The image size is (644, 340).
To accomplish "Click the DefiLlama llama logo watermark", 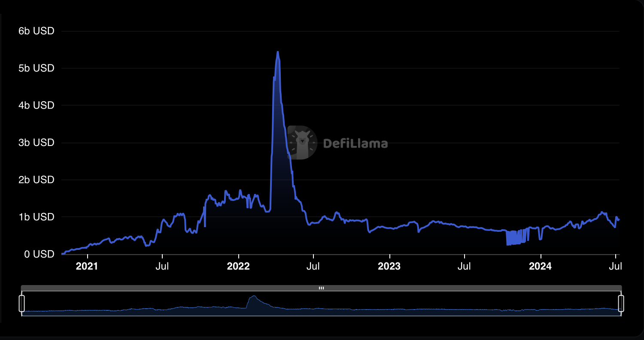I will pos(302,143).
